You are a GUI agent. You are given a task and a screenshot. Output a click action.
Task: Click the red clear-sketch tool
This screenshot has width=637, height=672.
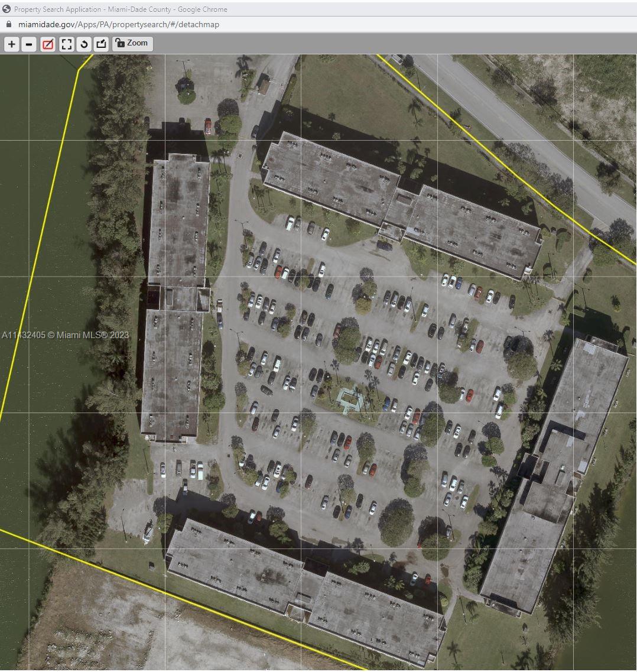click(x=47, y=44)
